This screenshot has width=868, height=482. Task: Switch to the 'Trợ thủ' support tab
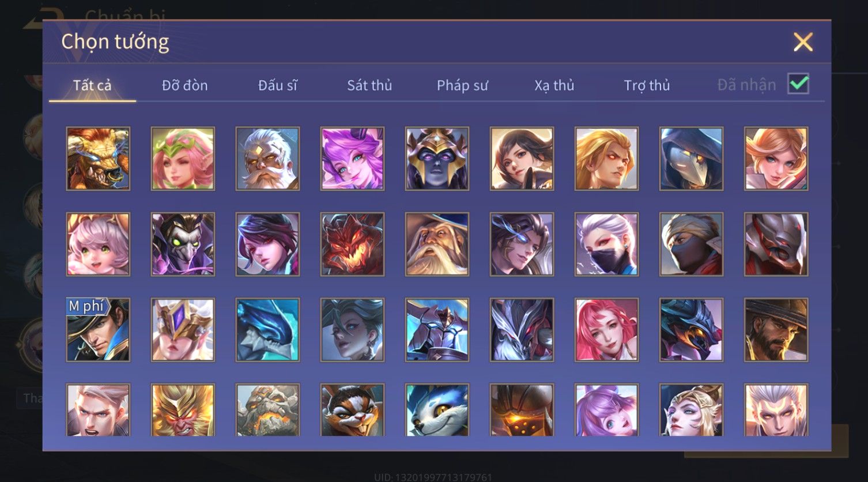(x=647, y=85)
